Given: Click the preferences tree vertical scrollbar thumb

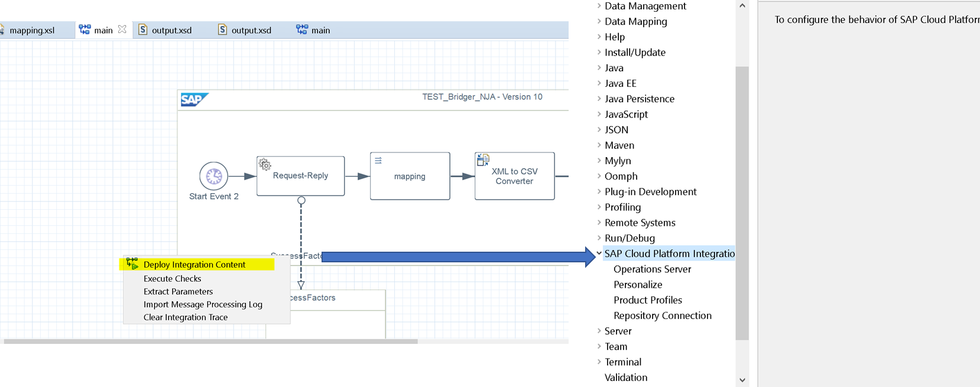Looking at the screenshot, I should [742, 203].
